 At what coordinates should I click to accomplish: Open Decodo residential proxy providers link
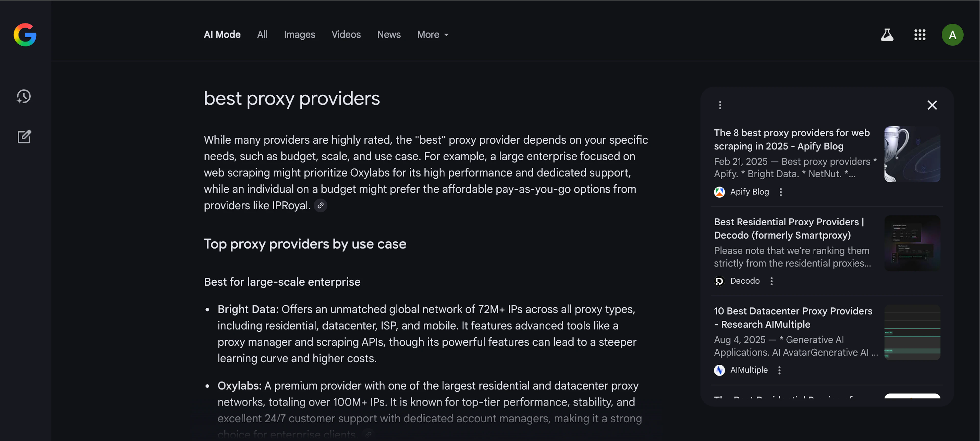click(789, 228)
